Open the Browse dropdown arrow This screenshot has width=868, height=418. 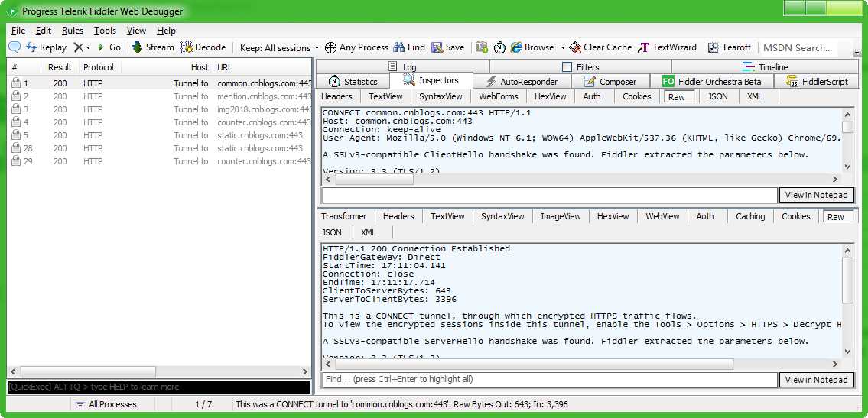[562, 48]
